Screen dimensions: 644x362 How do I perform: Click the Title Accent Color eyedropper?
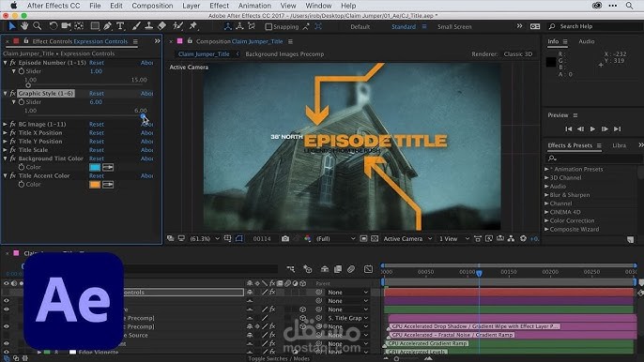108,185
